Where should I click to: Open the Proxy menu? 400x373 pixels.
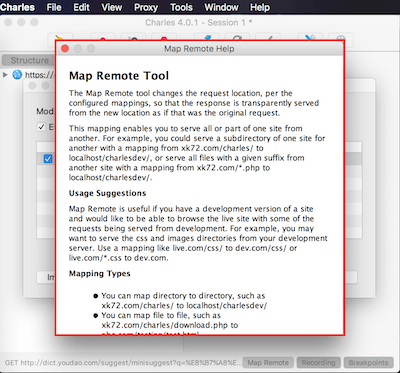(146, 7)
